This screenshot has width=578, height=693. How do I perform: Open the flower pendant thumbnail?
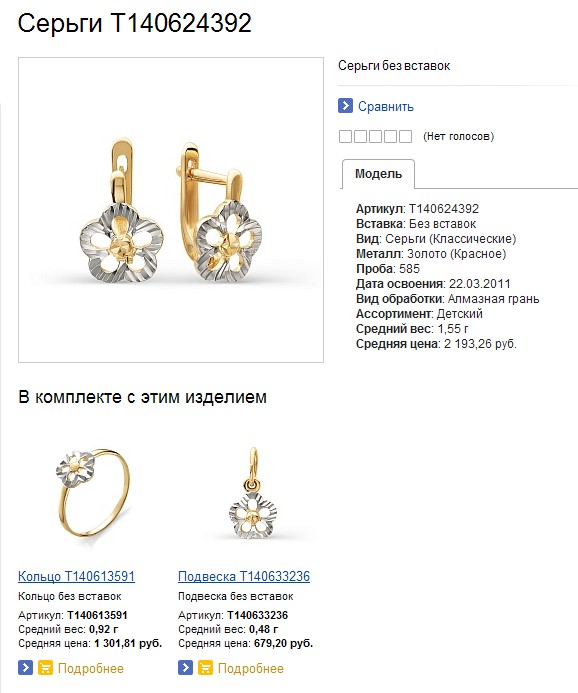coord(253,493)
